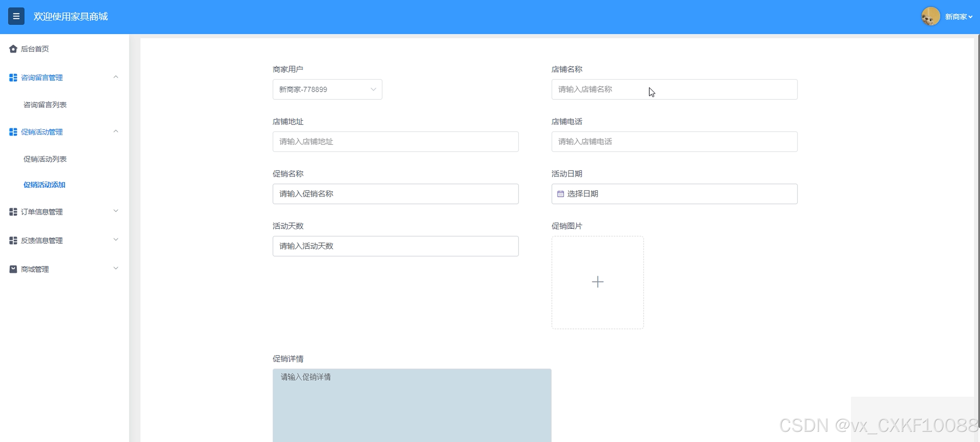Open the 商家用户 dropdown selector
The height and width of the screenshot is (442, 980).
point(327,89)
